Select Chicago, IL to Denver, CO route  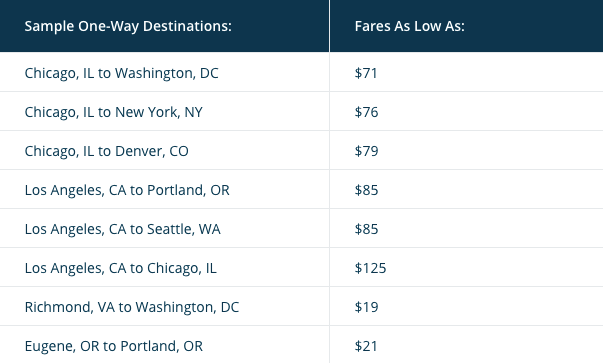pyautogui.click(x=107, y=151)
